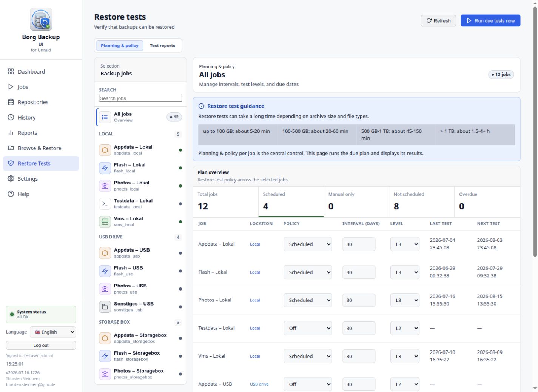This screenshot has height=392, width=538.
Task: Open policy dropdown for Testdata – Lokal
Action: click(308, 328)
